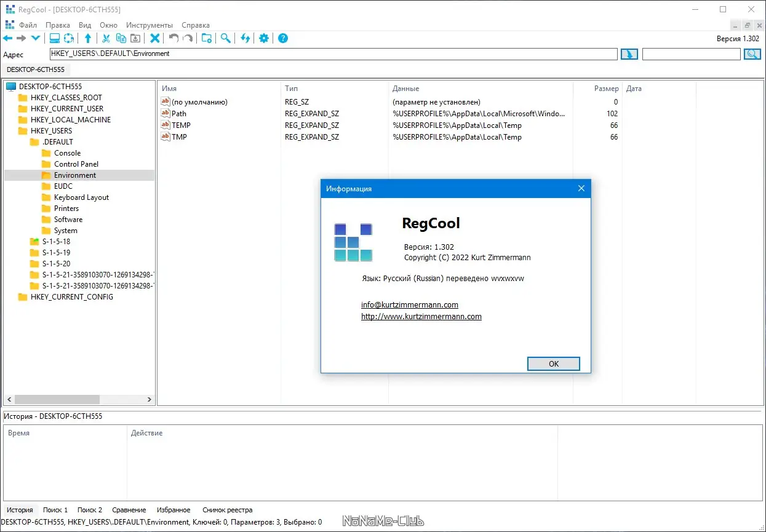Click the compare registries arrows icon
The height and width of the screenshot is (532, 766).
click(245, 38)
